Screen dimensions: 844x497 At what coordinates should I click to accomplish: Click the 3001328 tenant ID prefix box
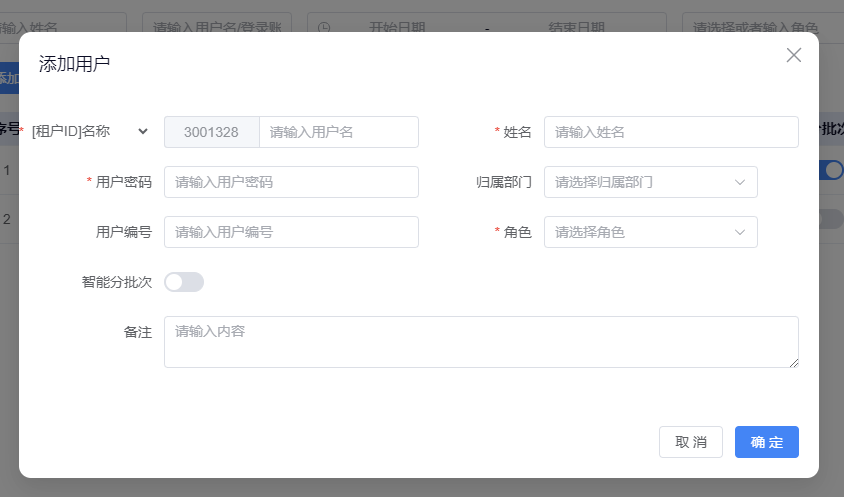[211, 132]
